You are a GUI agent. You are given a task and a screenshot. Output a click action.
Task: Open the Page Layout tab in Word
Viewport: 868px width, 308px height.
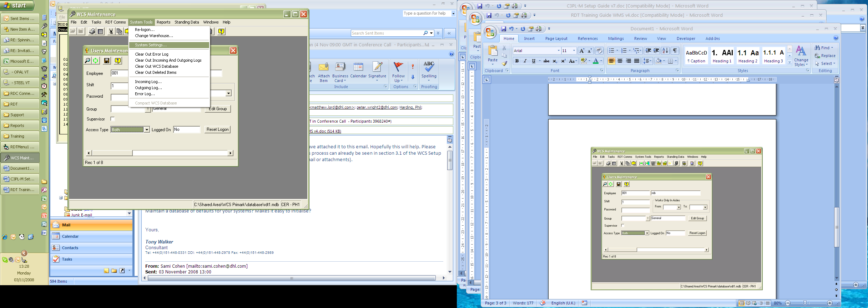pos(556,38)
